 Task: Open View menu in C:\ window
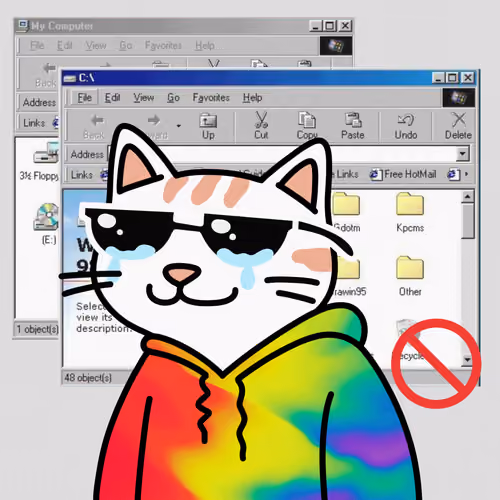click(144, 98)
